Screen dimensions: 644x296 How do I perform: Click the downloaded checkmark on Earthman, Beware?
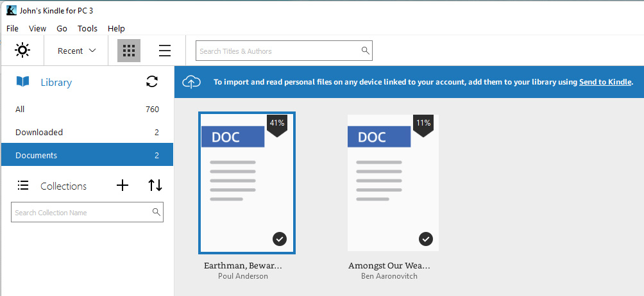280,238
